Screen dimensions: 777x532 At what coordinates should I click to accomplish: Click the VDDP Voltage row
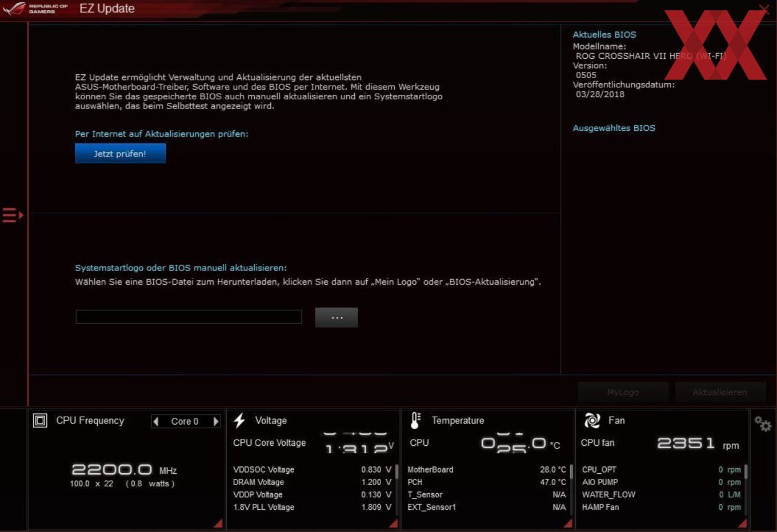click(x=312, y=495)
